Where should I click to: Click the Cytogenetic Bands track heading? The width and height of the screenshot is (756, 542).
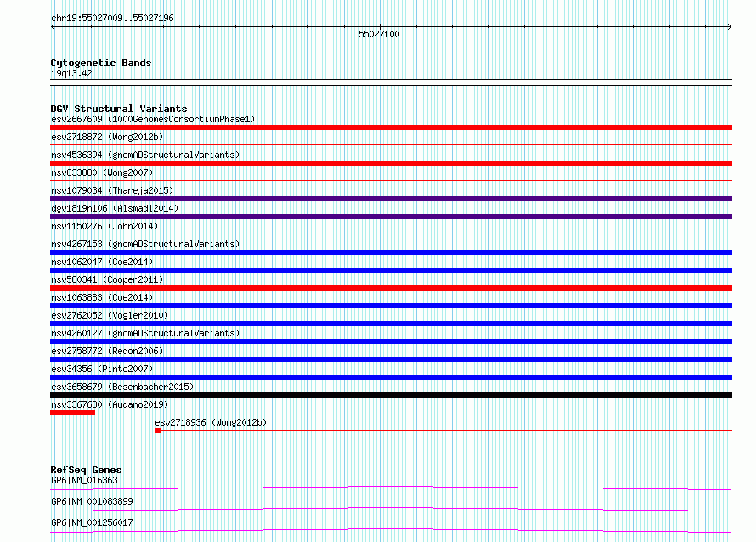101,63
